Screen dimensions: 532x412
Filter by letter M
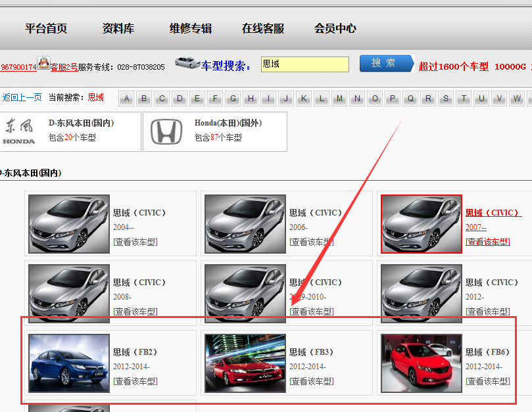[339, 99]
